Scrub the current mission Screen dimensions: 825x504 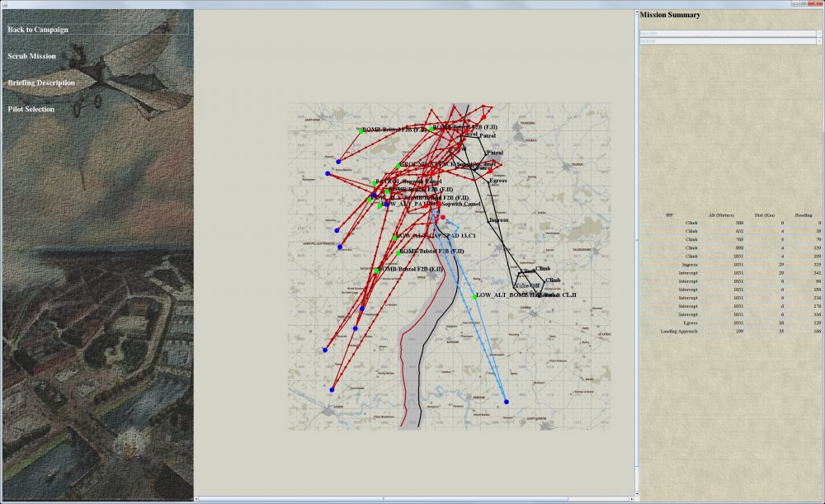pyautogui.click(x=32, y=56)
